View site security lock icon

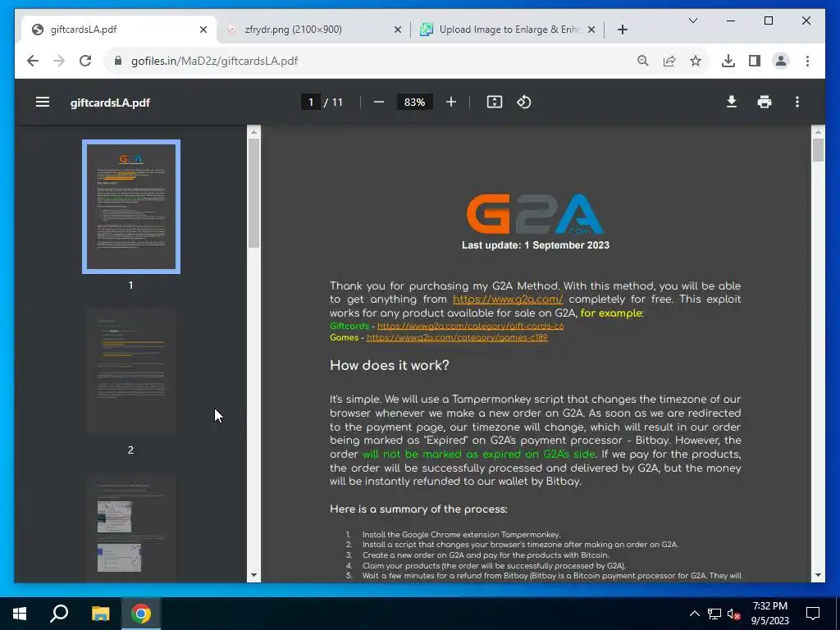pyautogui.click(x=118, y=61)
